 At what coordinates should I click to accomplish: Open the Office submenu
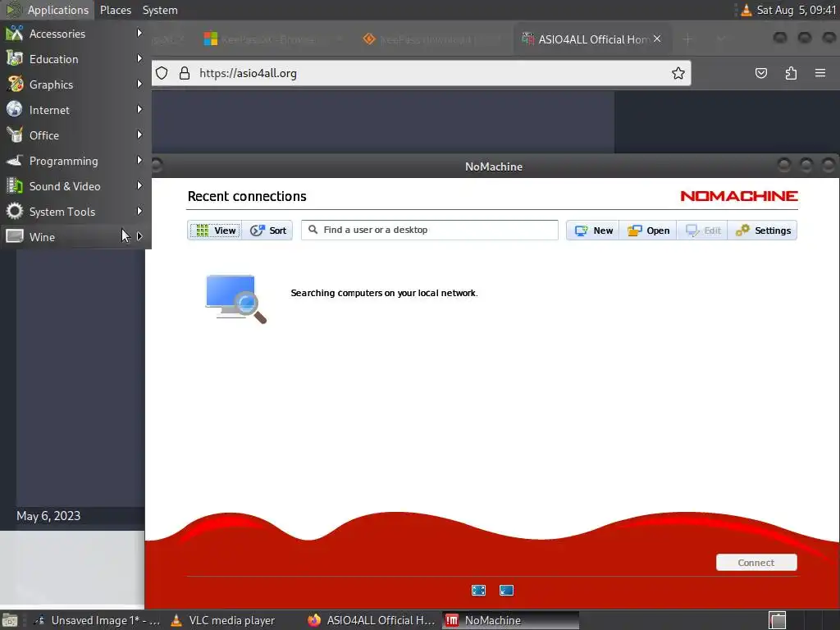[75, 135]
